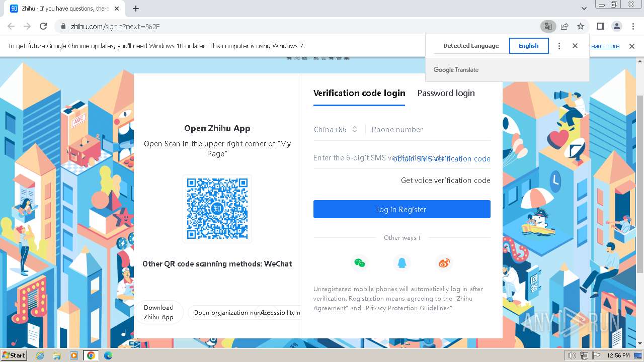This screenshot has width=644, height=362.
Task: Select the Zhihu browser tab
Action: [x=64, y=9]
